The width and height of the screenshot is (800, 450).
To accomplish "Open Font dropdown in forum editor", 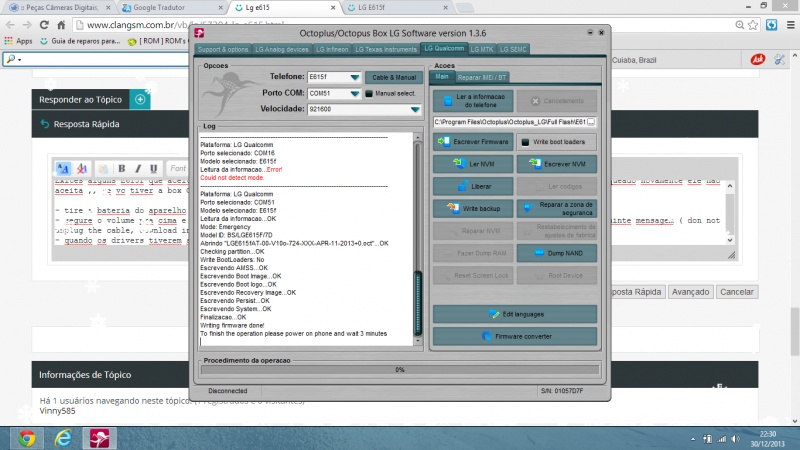I will tap(178, 168).
